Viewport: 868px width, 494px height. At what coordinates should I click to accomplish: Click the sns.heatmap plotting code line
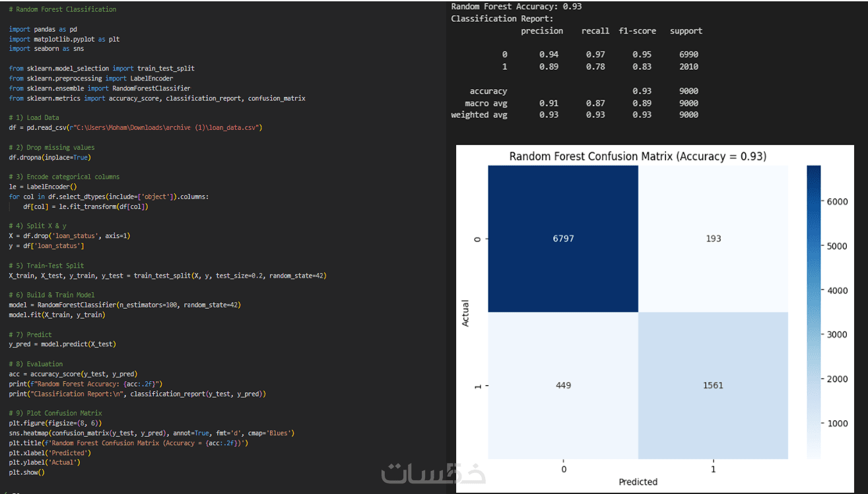[x=151, y=433]
